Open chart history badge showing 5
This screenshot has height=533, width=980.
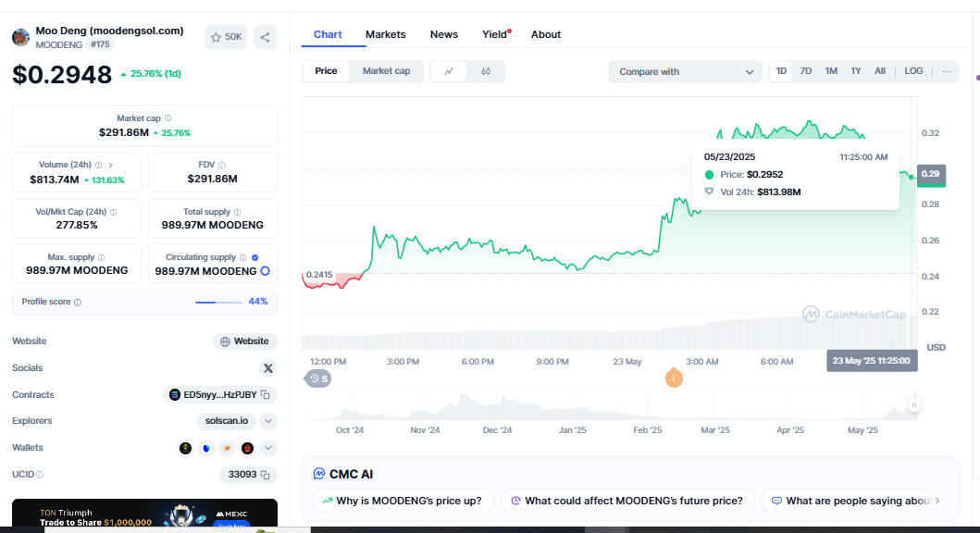pyautogui.click(x=318, y=378)
